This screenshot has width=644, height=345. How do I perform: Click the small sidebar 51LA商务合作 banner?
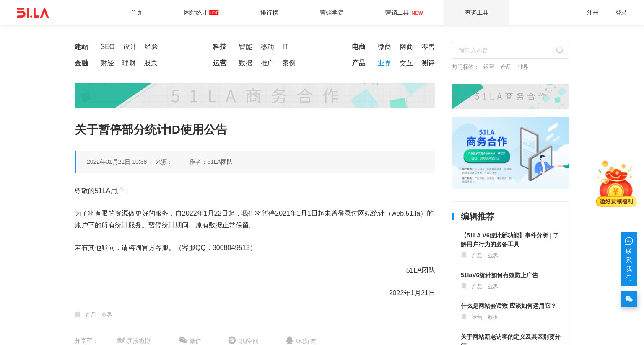pyautogui.click(x=511, y=96)
